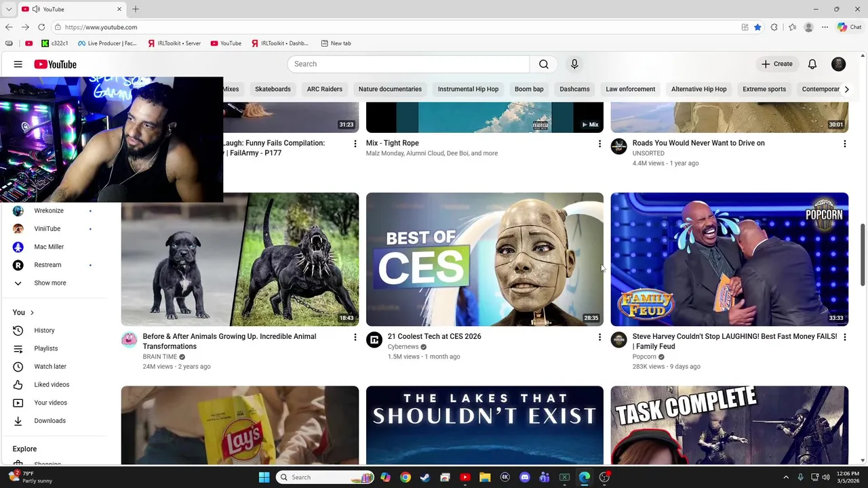Expand the You section chevron
Viewport: 868px width, 488px height.
[32, 312]
